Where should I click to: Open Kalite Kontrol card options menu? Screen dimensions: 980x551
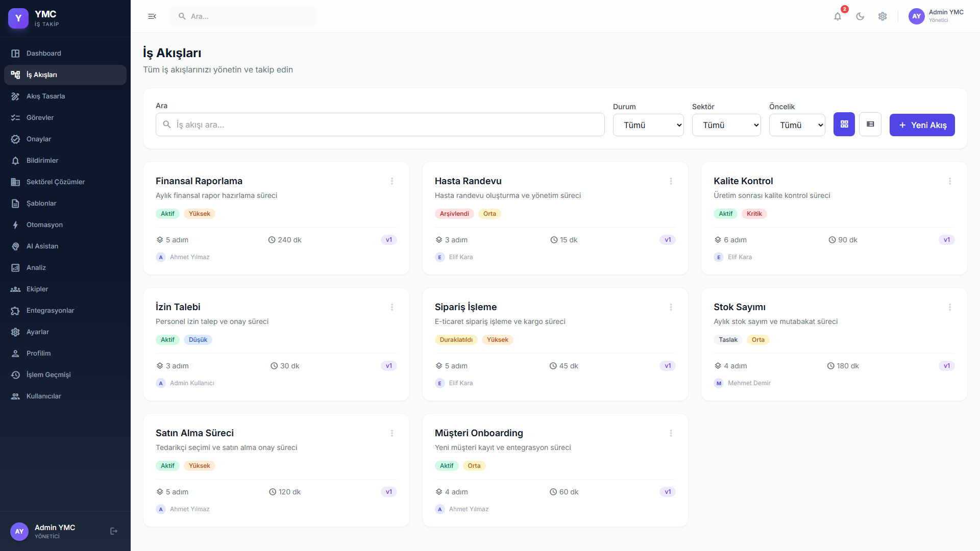tap(950, 181)
